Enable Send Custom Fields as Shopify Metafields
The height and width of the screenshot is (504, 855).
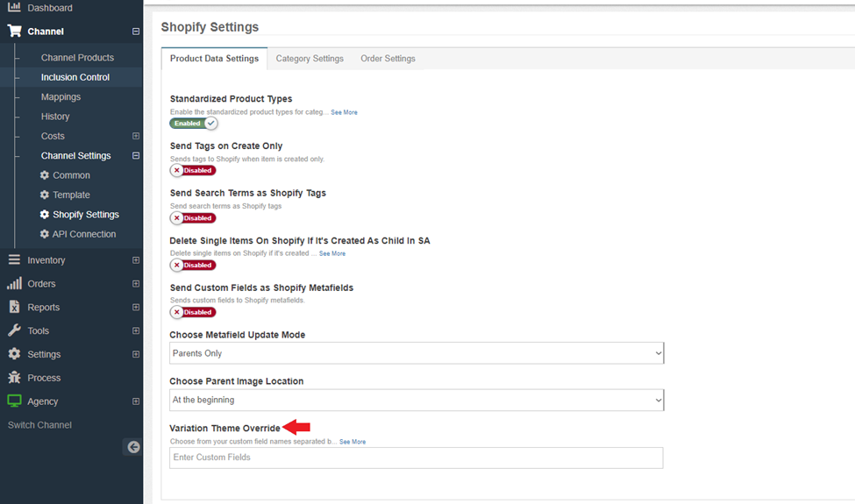[x=193, y=312]
